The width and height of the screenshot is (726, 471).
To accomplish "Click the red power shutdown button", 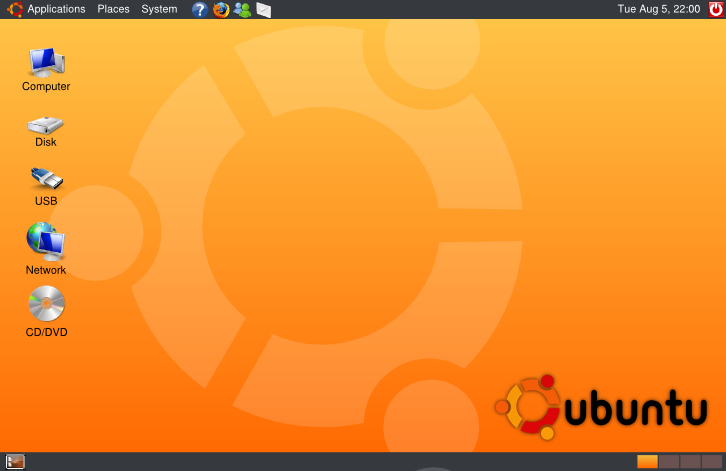I will click(x=716, y=9).
